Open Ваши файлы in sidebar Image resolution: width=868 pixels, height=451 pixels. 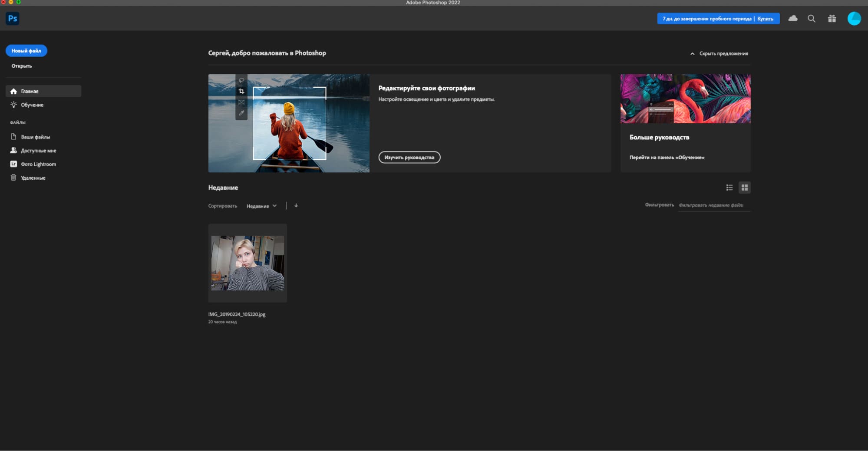tap(35, 137)
